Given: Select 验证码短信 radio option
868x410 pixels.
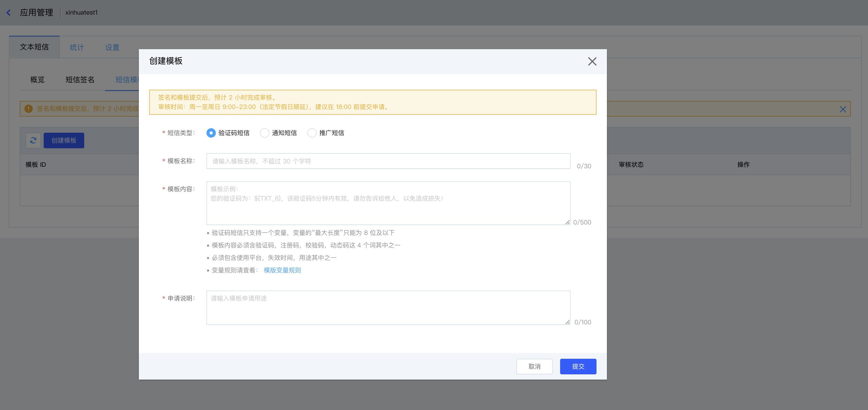Looking at the screenshot, I should coord(211,133).
